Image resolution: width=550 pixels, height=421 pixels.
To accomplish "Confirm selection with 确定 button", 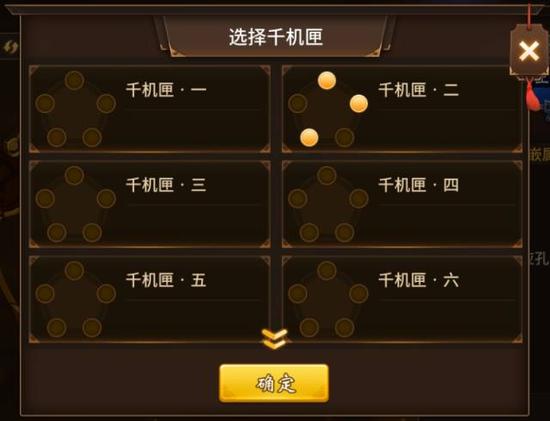I will pyautogui.click(x=274, y=383).
